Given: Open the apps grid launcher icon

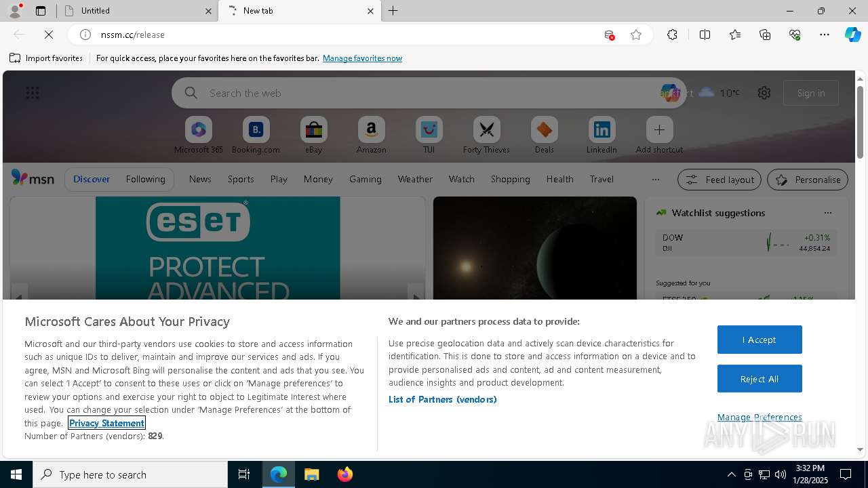Looking at the screenshot, I should (33, 93).
